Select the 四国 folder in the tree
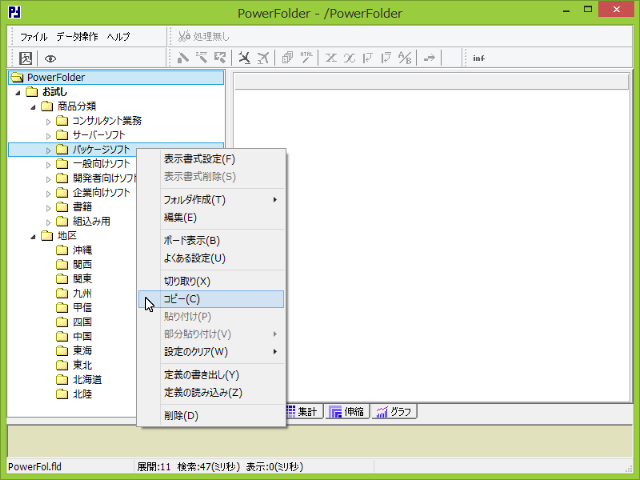 pyautogui.click(x=82, y=322)
